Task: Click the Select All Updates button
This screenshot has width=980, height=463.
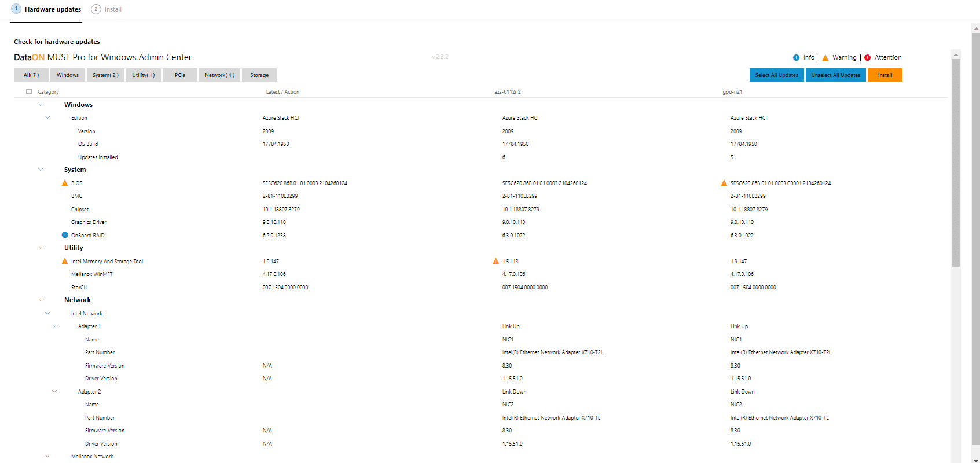Action: tap(777, 75)
